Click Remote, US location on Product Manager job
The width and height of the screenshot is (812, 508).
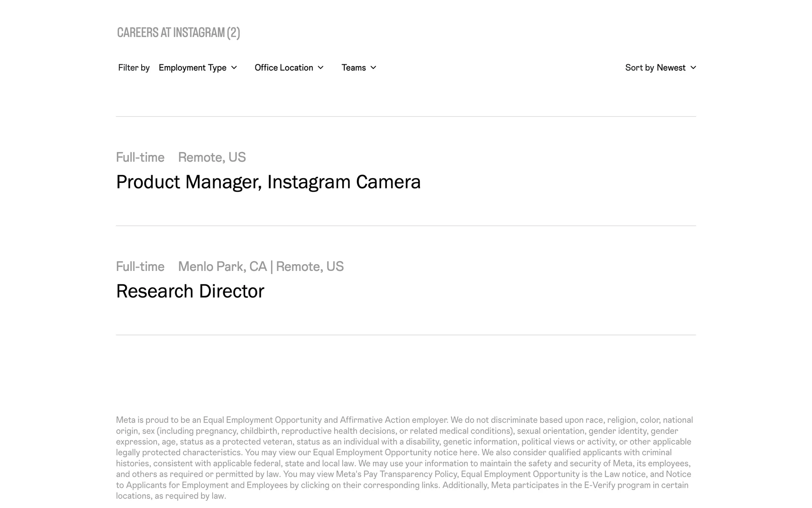click(x=211, y=157)
